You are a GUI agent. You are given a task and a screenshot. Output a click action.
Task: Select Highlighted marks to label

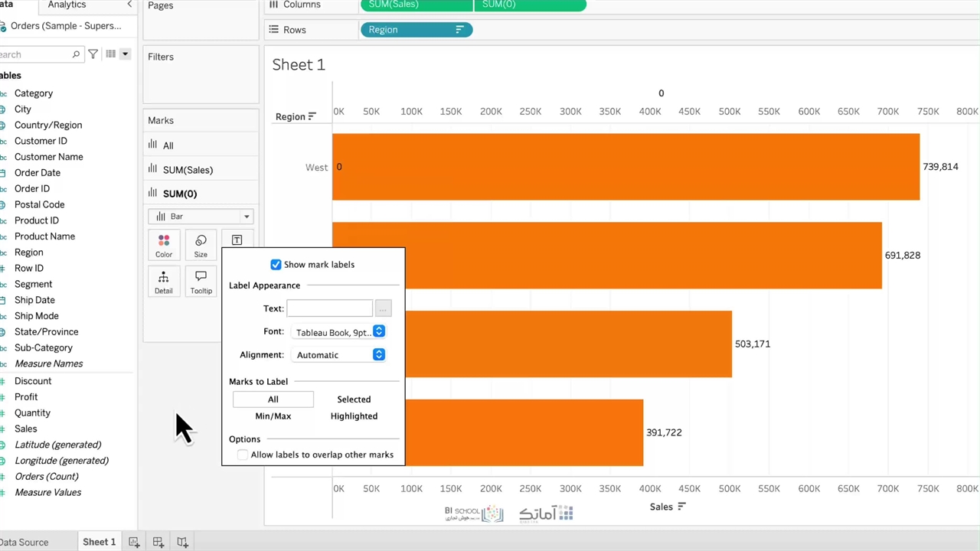click(354, 416)
